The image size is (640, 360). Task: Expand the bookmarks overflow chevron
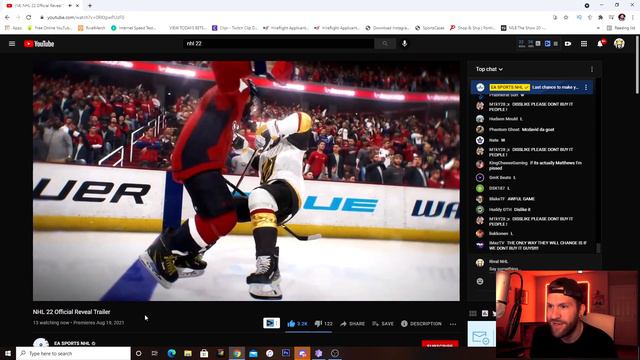[x=598, y=28]
